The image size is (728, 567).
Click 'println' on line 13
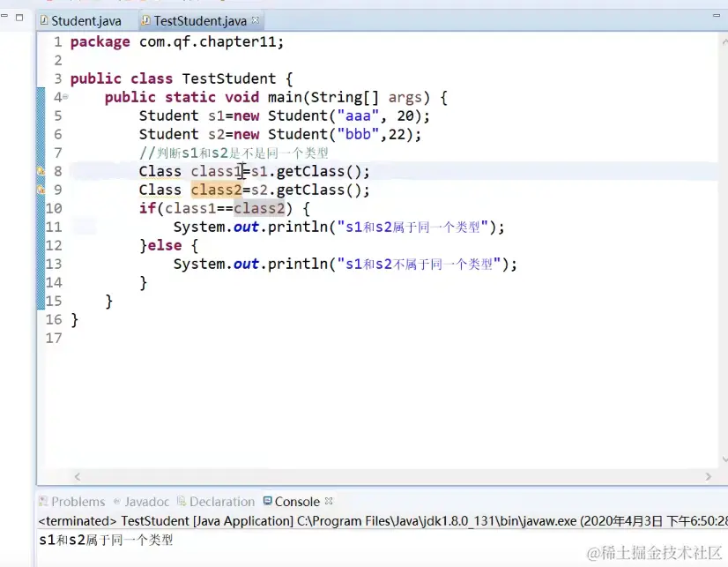[x=298, y=265]
